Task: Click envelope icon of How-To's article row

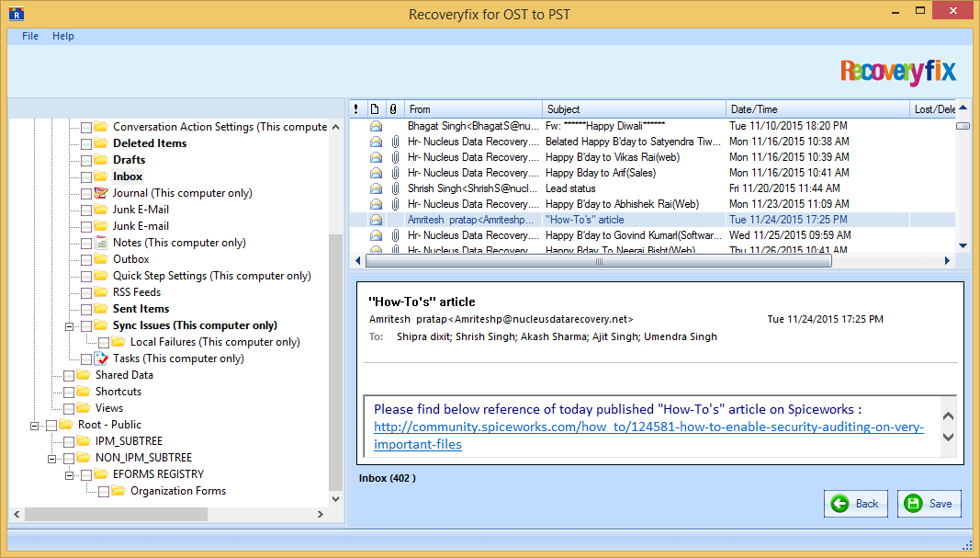Action: point(377,220)
